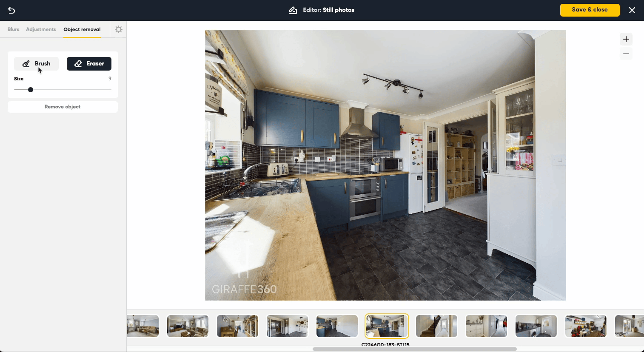Viewport: 644px width, 352px height.
Task: Select the staircase hallway thumbnail
Action: [x=436, y=326]
